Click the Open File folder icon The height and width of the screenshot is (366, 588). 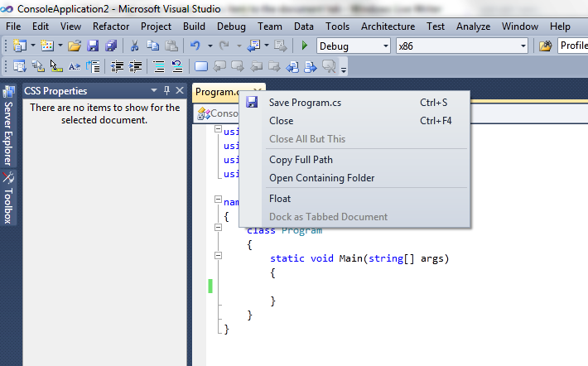(75, 46)
